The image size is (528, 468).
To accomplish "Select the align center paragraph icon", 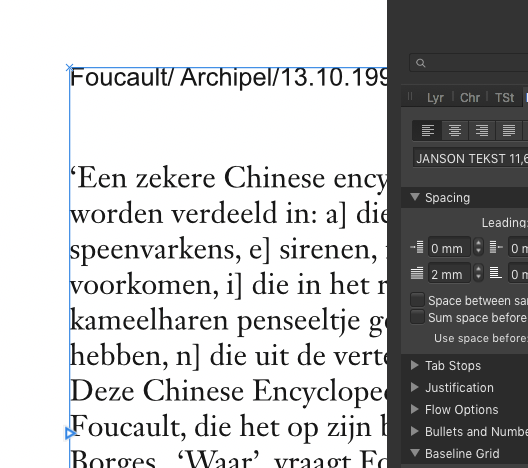I will [x=455, y=130].
